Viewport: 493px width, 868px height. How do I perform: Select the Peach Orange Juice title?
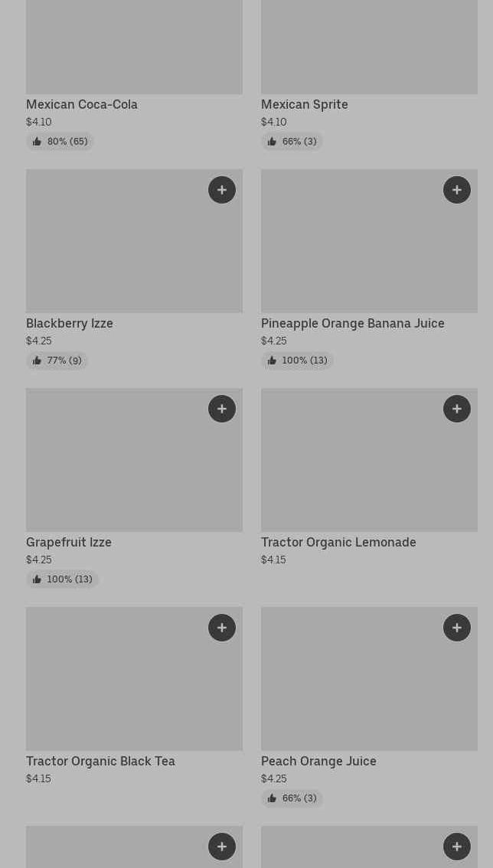(x=318, y=762)
